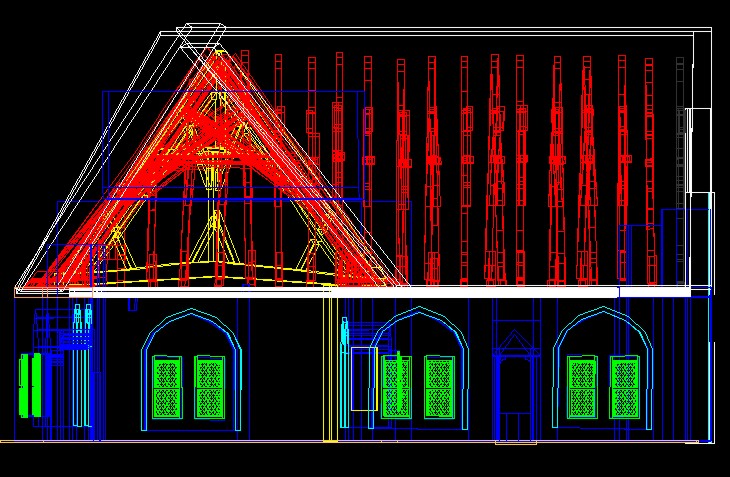Image resolution: width=730 pixels, height=477 pixels.
Task: Click the pointed apex of the left cyan arch
Action: 192,312
